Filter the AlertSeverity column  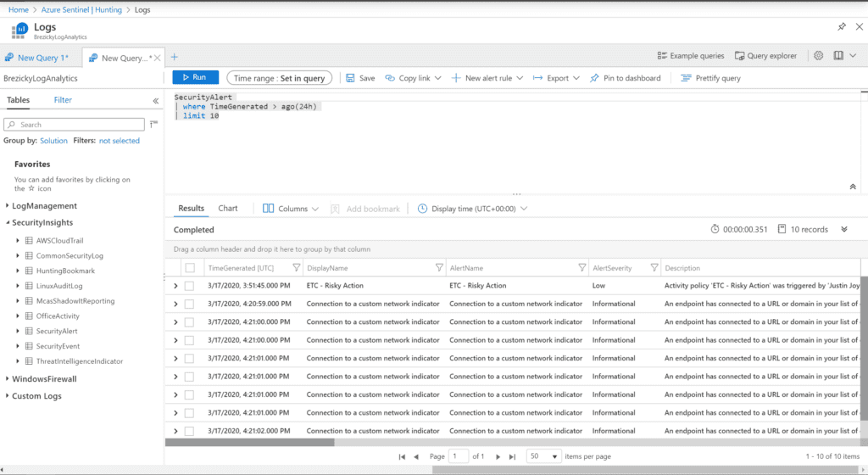click(x=654, y=268)
